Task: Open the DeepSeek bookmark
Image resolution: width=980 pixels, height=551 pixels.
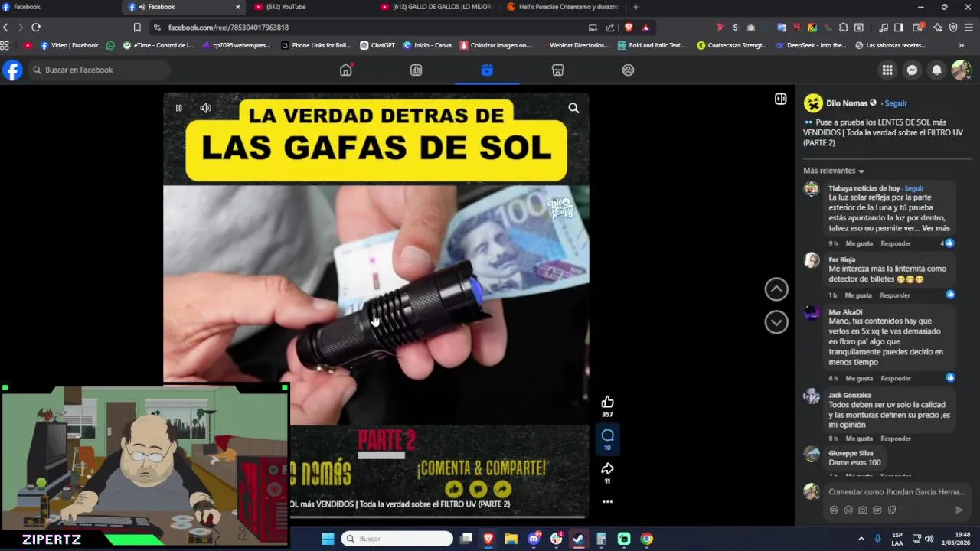Action: [811, 45]
